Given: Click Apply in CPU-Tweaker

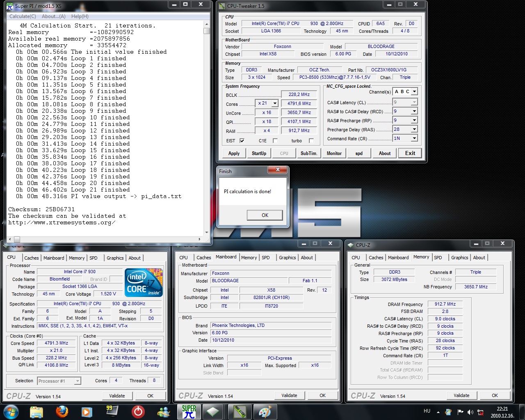Looking at the screenshot, I should 234,153.
